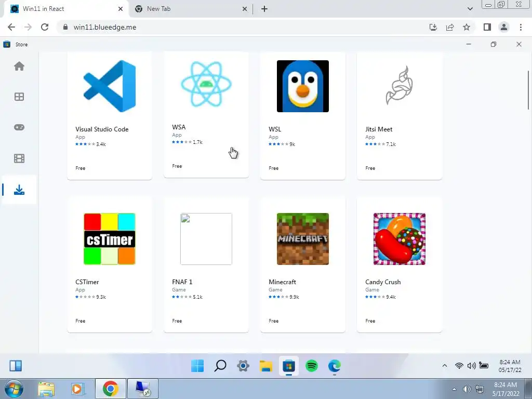Image resolution: width=532 pixels, height=399 pixels.
Task: Launch Edge browser from Win11 taskbar
Action: [335, 366]
